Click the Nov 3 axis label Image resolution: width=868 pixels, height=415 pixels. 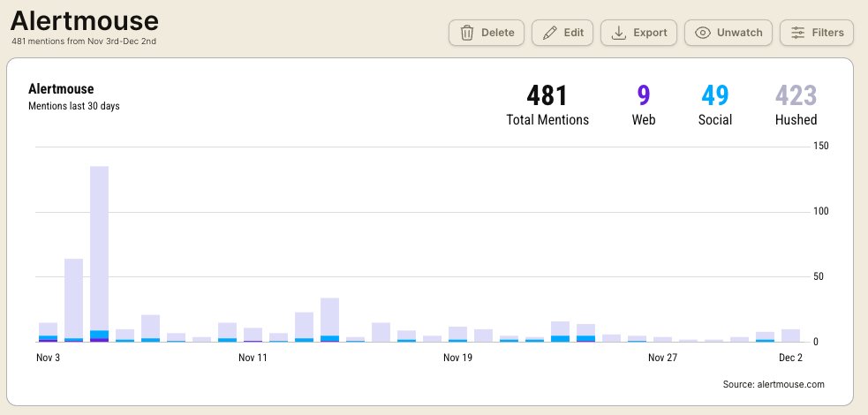pyautogui.click(x=49, y=358)
